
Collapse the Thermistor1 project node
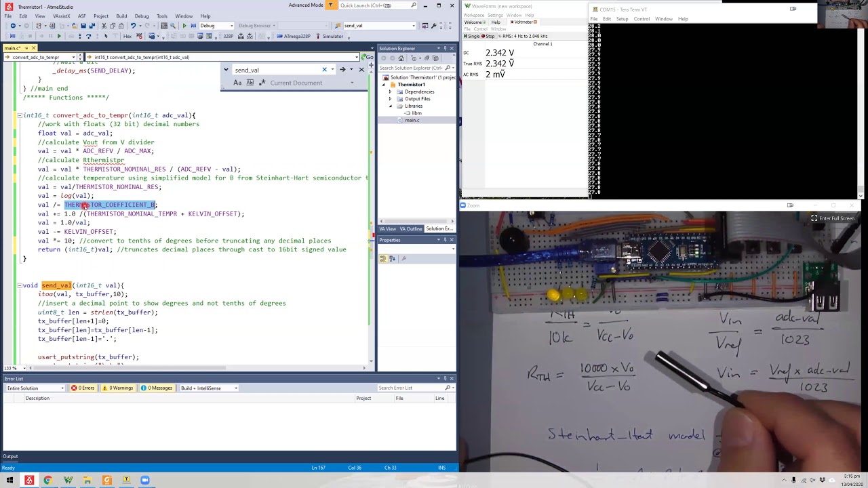click(x=384, y=85)
